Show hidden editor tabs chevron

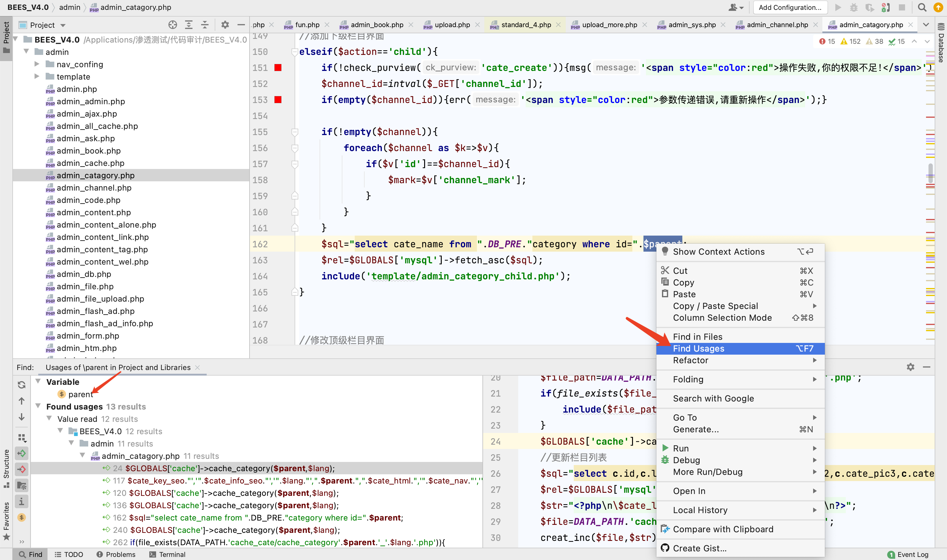point(926,25)
